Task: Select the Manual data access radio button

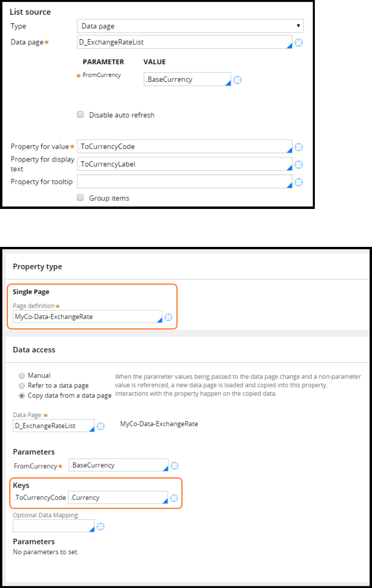Action: (x=21, y=375)
